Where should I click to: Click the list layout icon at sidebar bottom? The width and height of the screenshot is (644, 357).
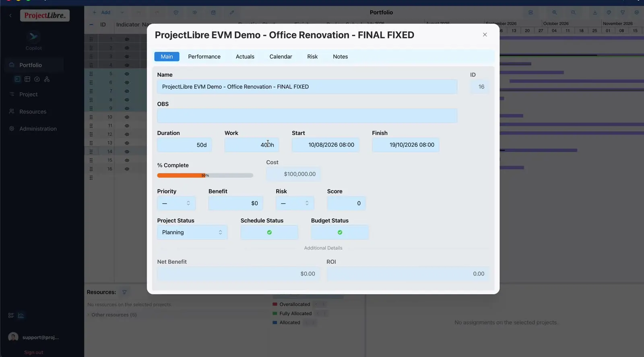11,316
